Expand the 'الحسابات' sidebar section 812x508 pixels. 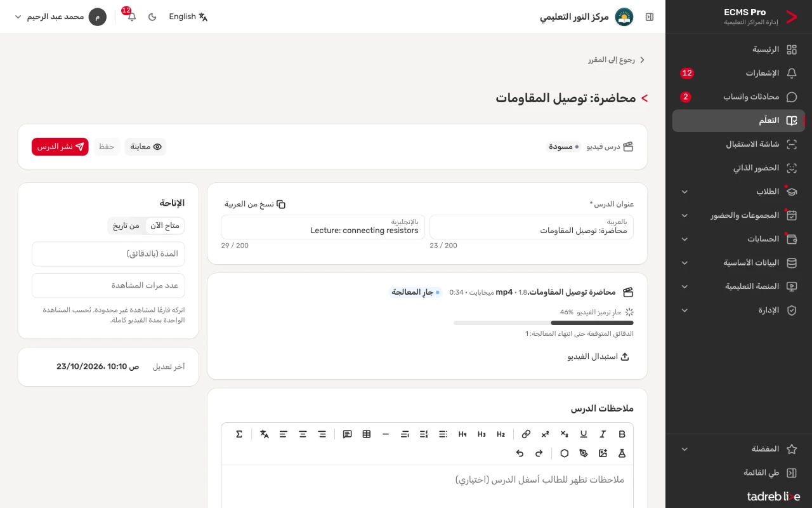[x=738, y=239]
